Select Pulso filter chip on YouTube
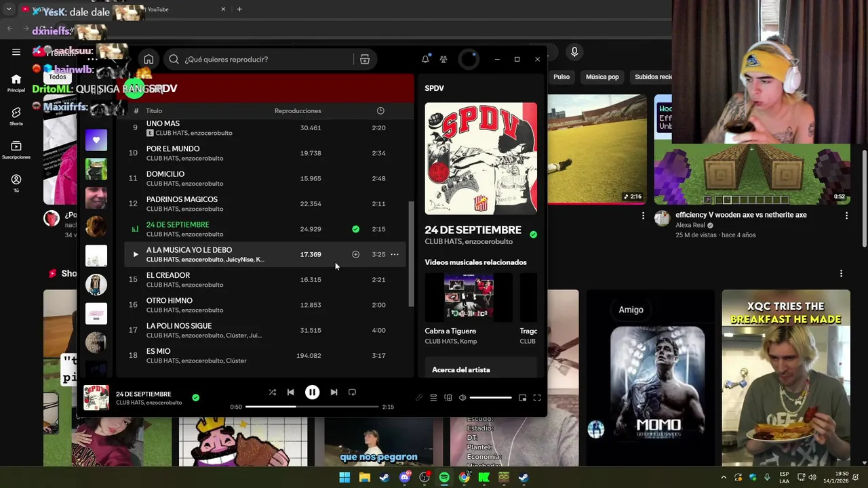868x488 pixels. [x=561, y=77]
